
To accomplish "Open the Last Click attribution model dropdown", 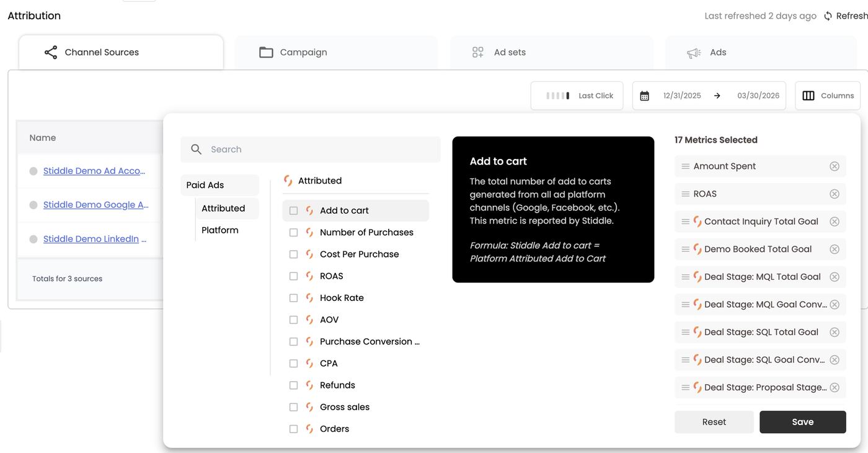I will [x=577, y=96].
